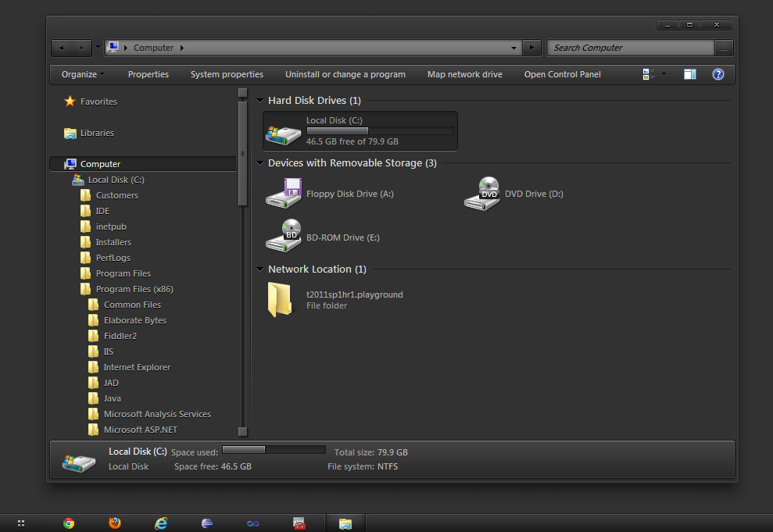Open the BD-ROM Drive (E:) icon

click(x=283, y=237)
